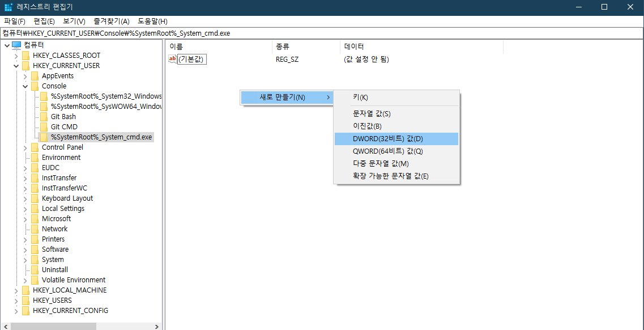Click the HKEY_CURRENT_CONFIG folder icon
The height and width of the screenshot is (330, 644).
26,310
